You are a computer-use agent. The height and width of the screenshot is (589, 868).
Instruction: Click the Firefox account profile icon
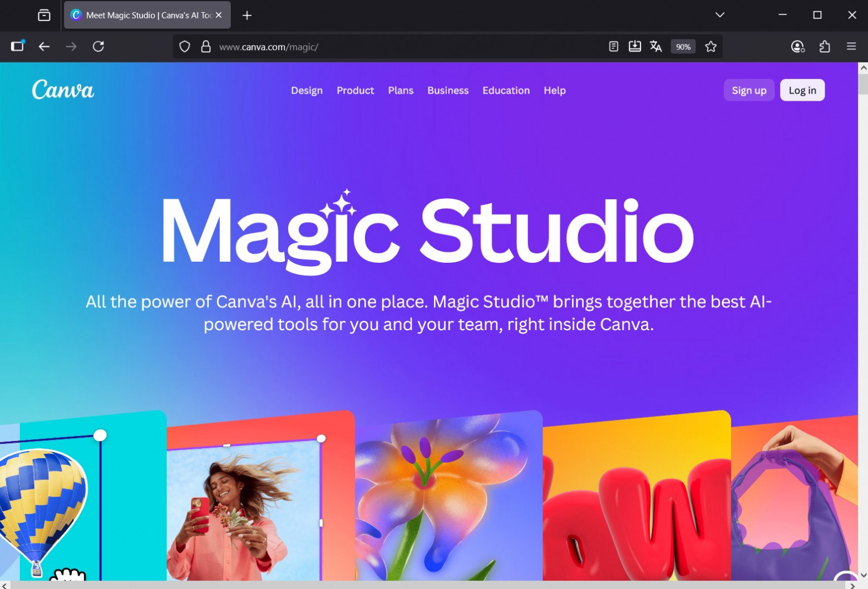pyautogui.click(x=798, y=47)
